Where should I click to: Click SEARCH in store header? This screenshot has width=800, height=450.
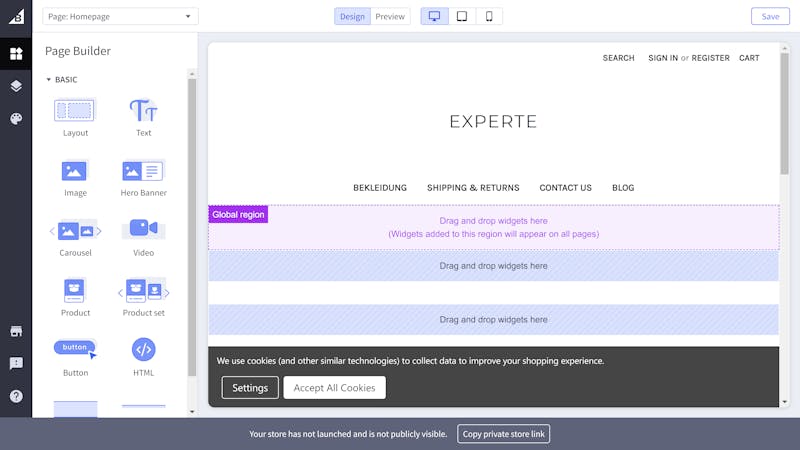pos(618,58)
